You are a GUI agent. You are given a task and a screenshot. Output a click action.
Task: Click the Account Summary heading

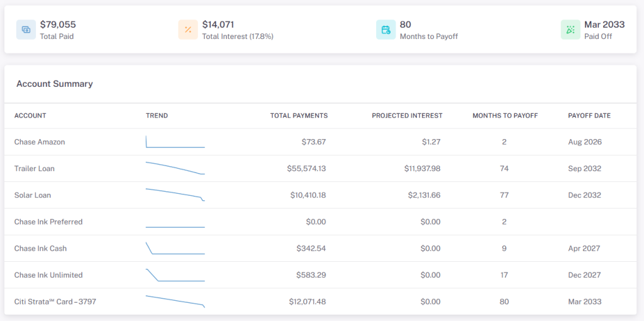tap(55, 84)
